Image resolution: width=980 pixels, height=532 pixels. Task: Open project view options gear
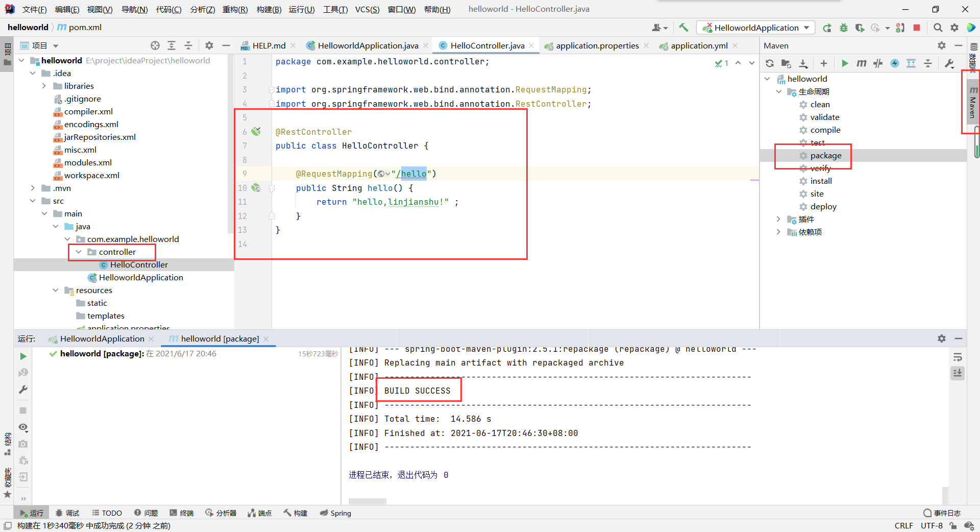point(209,45)
